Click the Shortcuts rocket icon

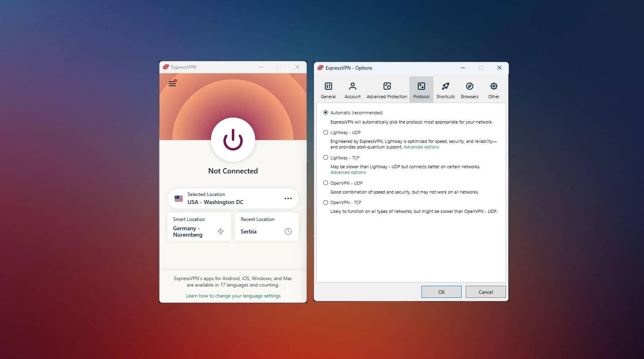point(446,86)
